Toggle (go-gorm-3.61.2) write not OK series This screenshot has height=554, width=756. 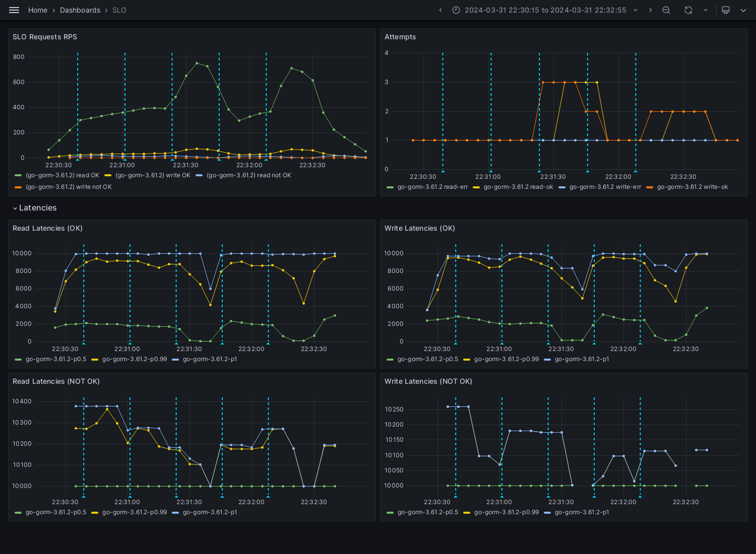coord(69,187)
